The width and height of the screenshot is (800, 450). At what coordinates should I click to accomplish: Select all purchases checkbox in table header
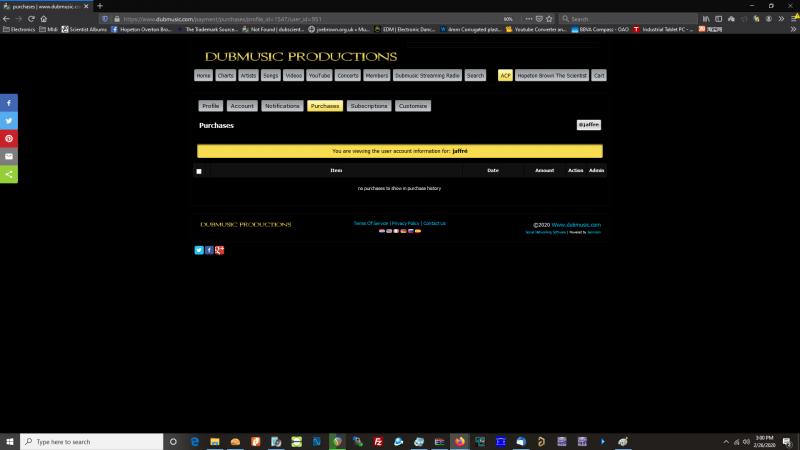pyautogui.click(x=199, y=171)
